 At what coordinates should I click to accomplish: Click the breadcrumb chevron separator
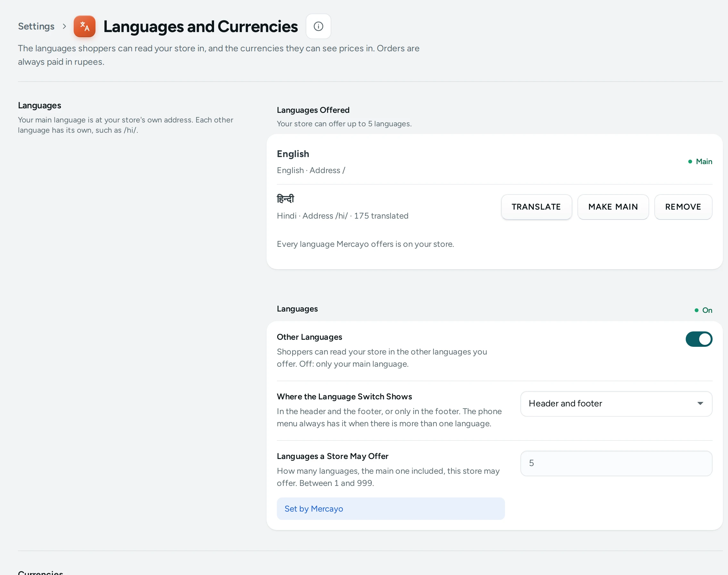pos(64,26)
